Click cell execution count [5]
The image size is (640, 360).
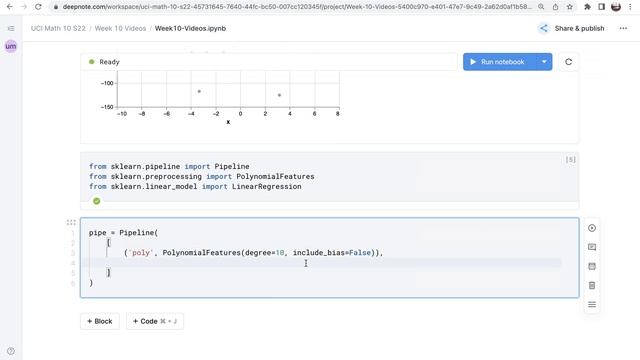571,160
